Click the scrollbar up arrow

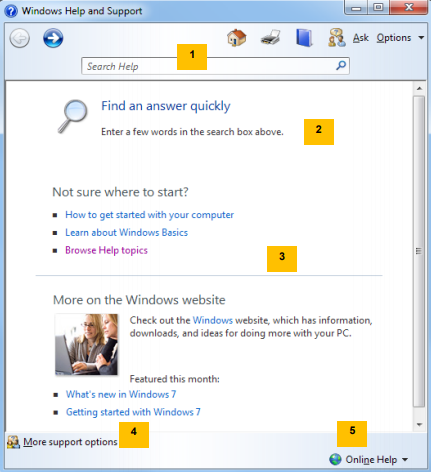[419, 88]
